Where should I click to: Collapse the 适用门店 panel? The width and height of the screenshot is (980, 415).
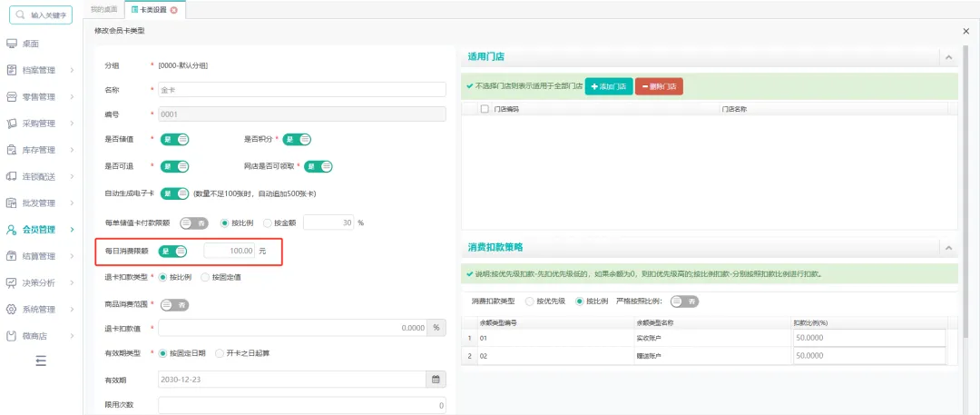[x=948, y=57]
